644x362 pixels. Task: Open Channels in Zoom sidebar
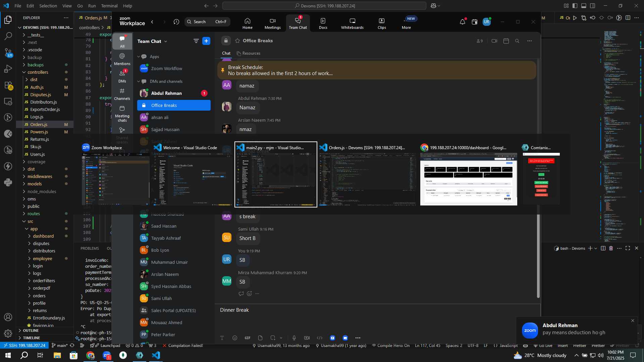tap(122, 94)
